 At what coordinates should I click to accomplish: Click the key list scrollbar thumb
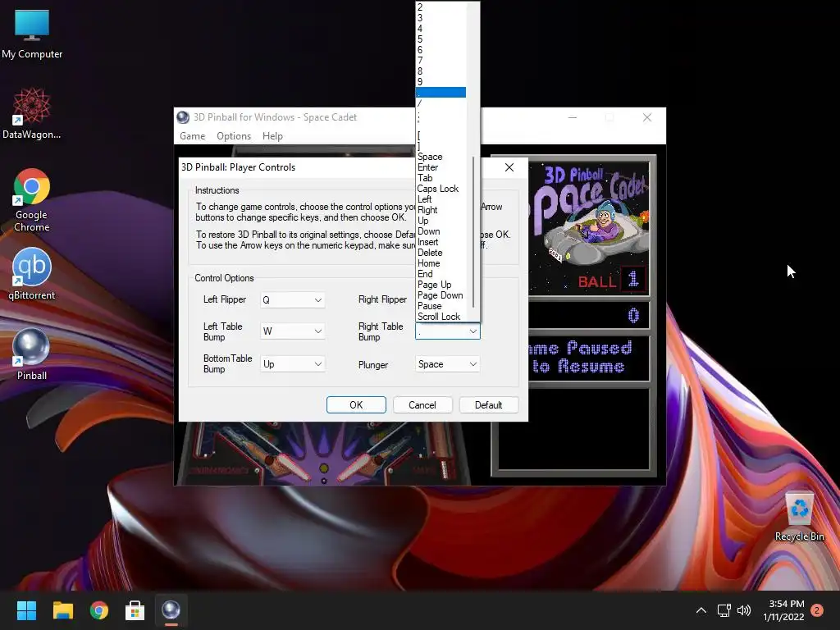(473, 232)
